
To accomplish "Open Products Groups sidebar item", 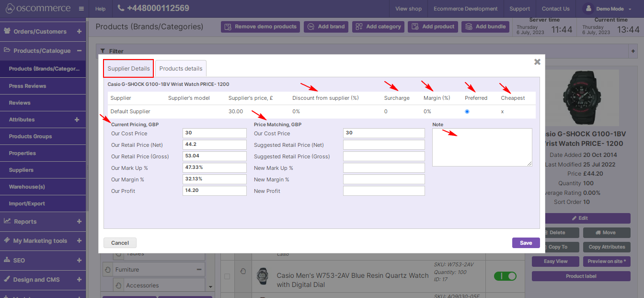I will tap(43, 136).
